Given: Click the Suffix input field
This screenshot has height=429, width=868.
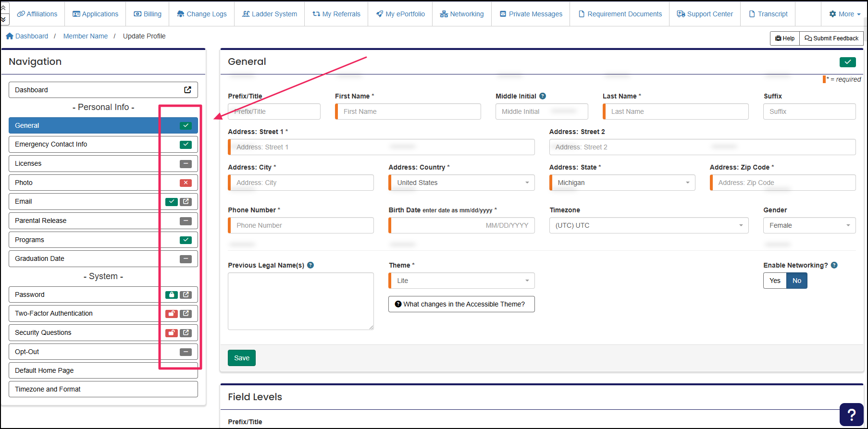Looking at the screenshot, I should pos(809,111).
